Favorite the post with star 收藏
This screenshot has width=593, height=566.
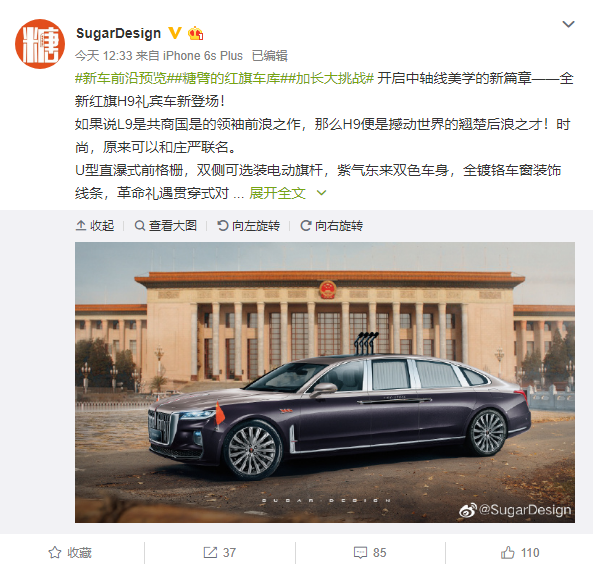[70, 552]
